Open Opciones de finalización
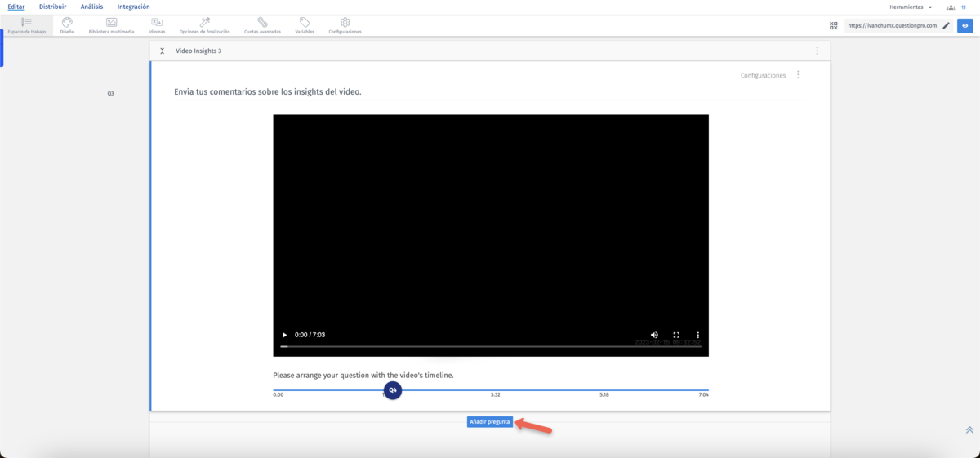The image size is (980, 458). tap(204, 25)
